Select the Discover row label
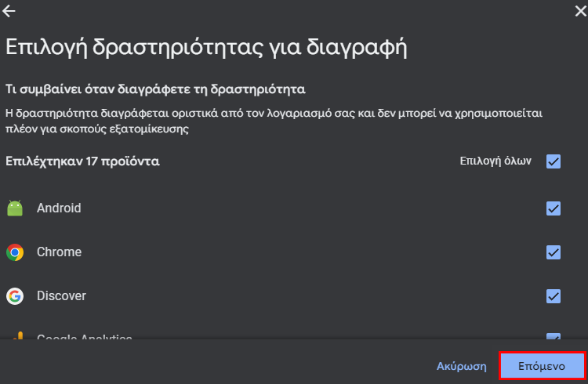 [61, 296]
